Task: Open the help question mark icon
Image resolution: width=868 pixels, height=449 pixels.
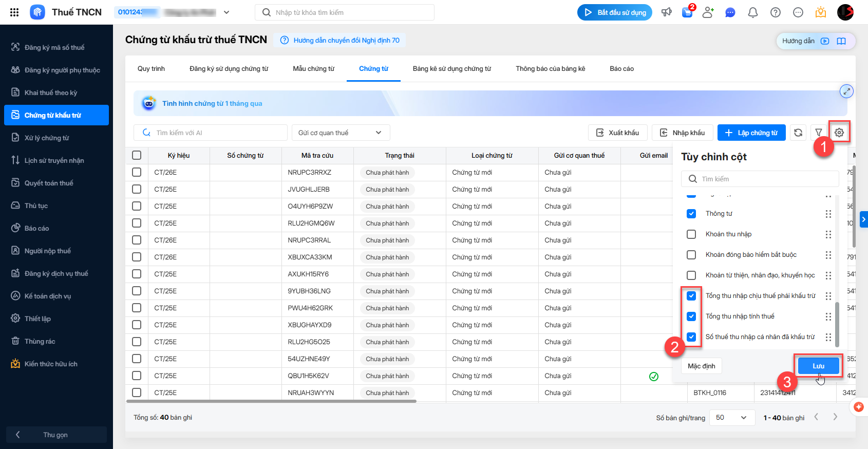Action: 775,12
